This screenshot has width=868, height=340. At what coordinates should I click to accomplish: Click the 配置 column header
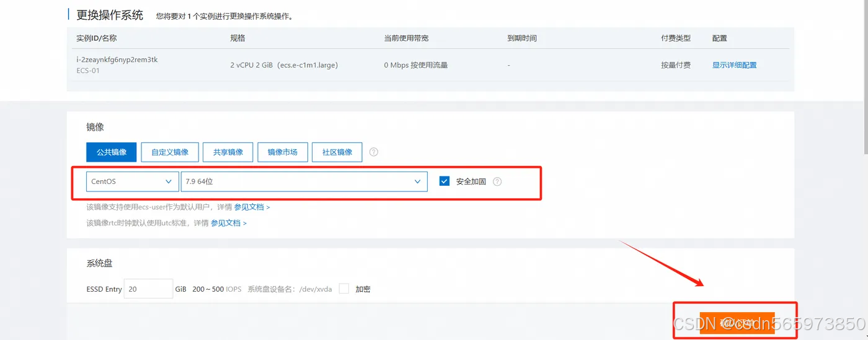(719, 38)
